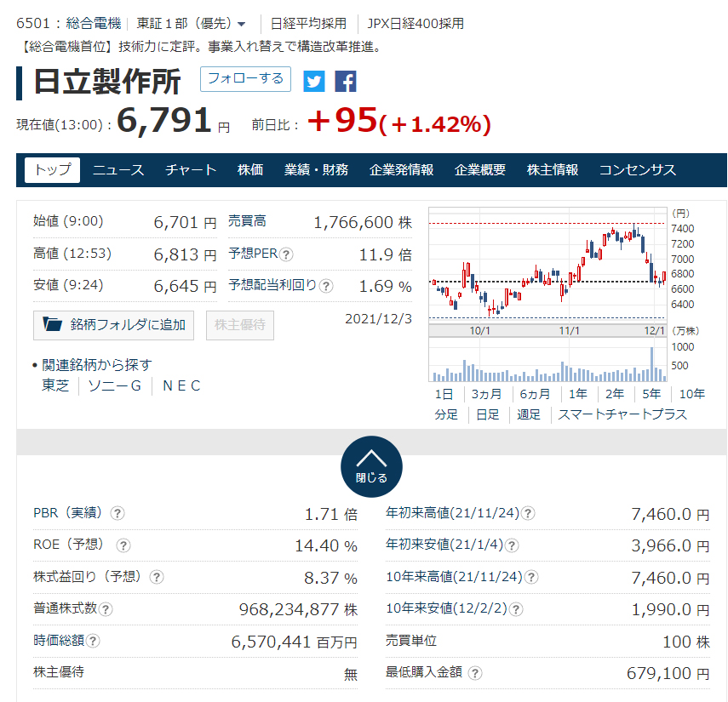Share on Twitter via bird icon
728x702 pixels.
click(314, 81)
